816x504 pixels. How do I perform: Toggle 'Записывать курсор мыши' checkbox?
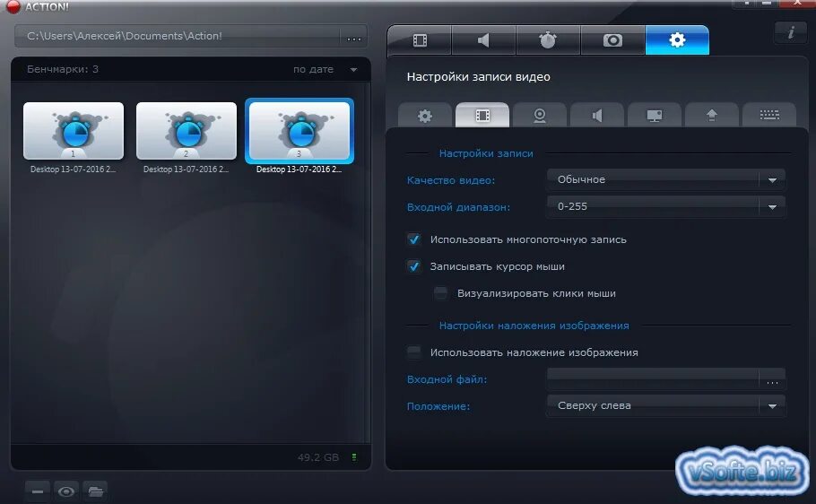(x=414, y=266)
